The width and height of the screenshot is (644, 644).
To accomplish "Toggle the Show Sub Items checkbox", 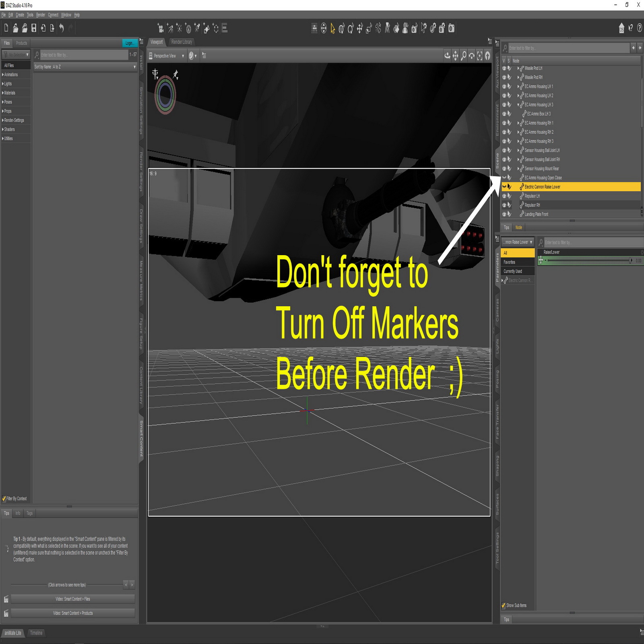I will tap(504, 605).
